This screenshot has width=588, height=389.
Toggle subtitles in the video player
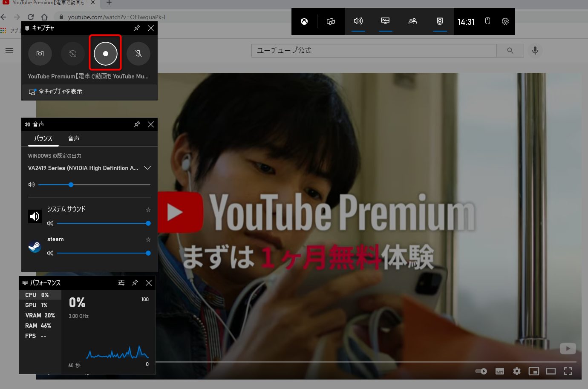click(x=500, y=371)
